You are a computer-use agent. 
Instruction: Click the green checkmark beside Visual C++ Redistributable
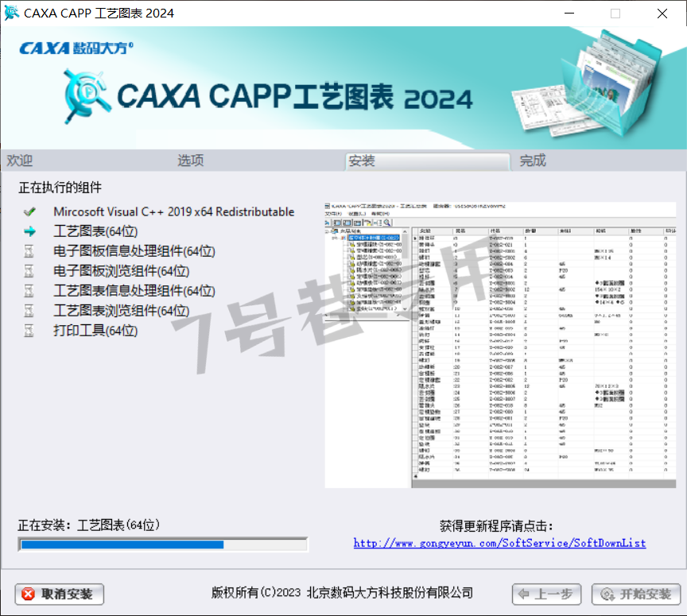point(29,212)
